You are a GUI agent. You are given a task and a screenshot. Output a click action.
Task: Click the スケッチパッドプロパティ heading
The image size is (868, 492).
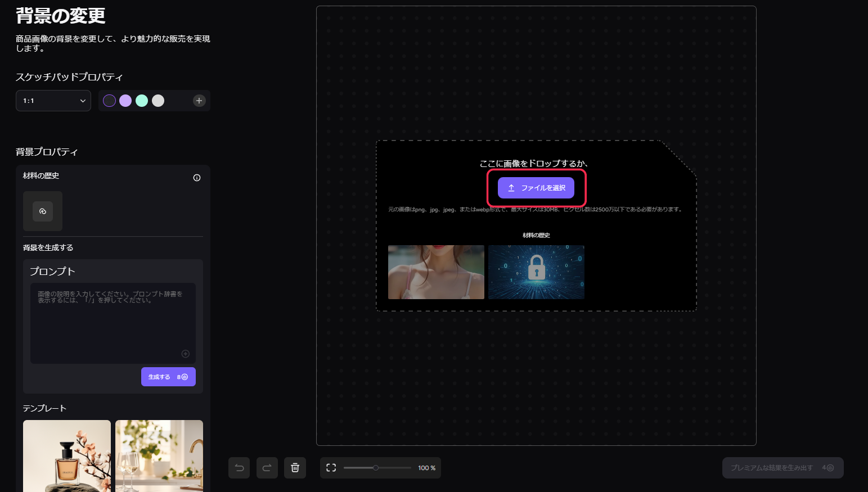pos(69,77)
